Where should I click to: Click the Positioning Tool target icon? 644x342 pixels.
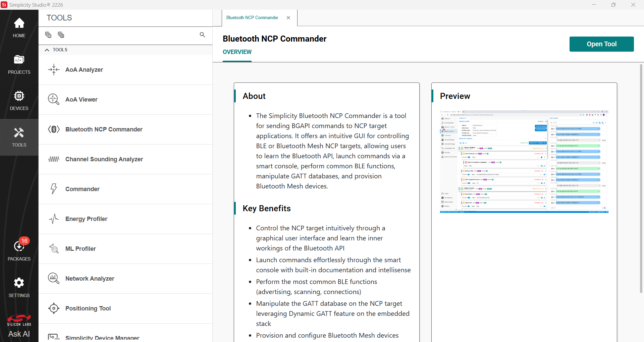tap(54, 308)
